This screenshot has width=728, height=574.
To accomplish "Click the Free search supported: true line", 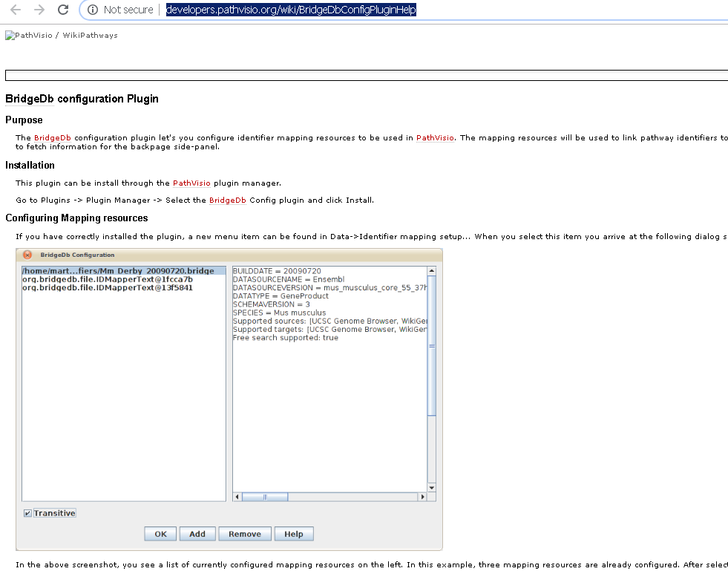I will 286,338.
